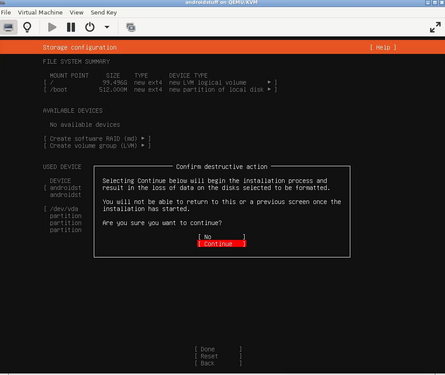This screenshot has width=445, height=375.
Task: Open the Help option in header
Action: click(383, 47)
